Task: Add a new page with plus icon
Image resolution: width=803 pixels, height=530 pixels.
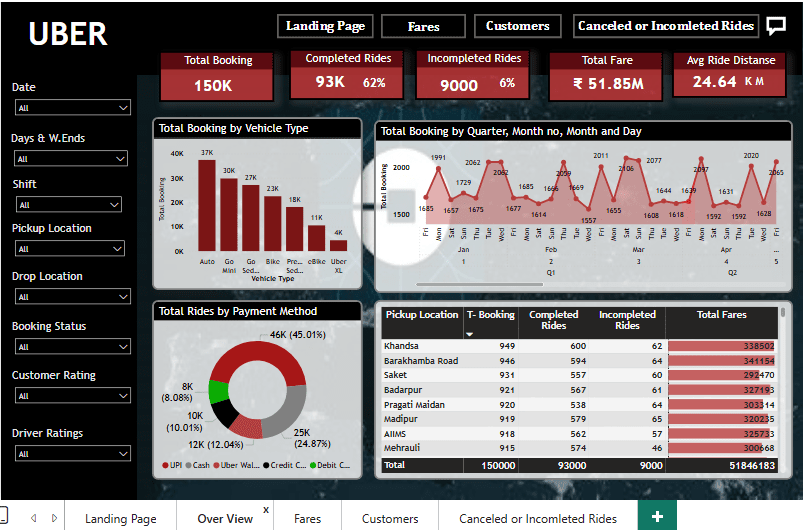Action: pyautogui.click(x=657, y=517)
